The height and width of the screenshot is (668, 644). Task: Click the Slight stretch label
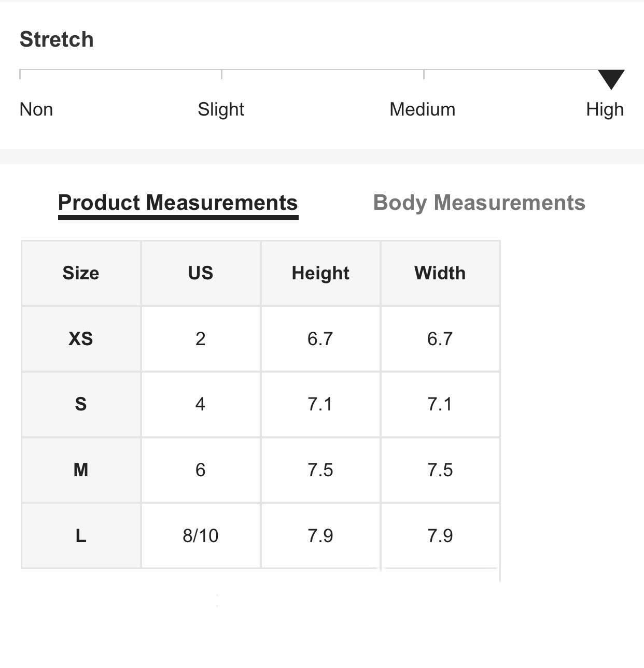pyautogui.click(x=221, y=109)
